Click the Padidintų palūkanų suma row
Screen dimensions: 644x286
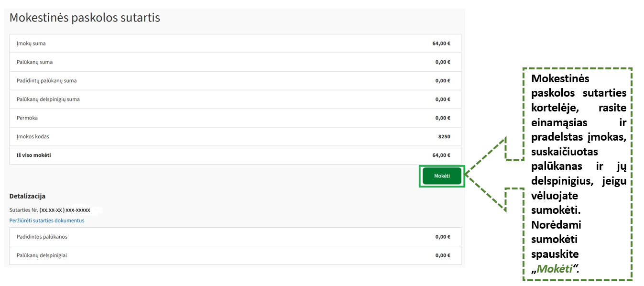pyautogui.click(x=235, y=81)
